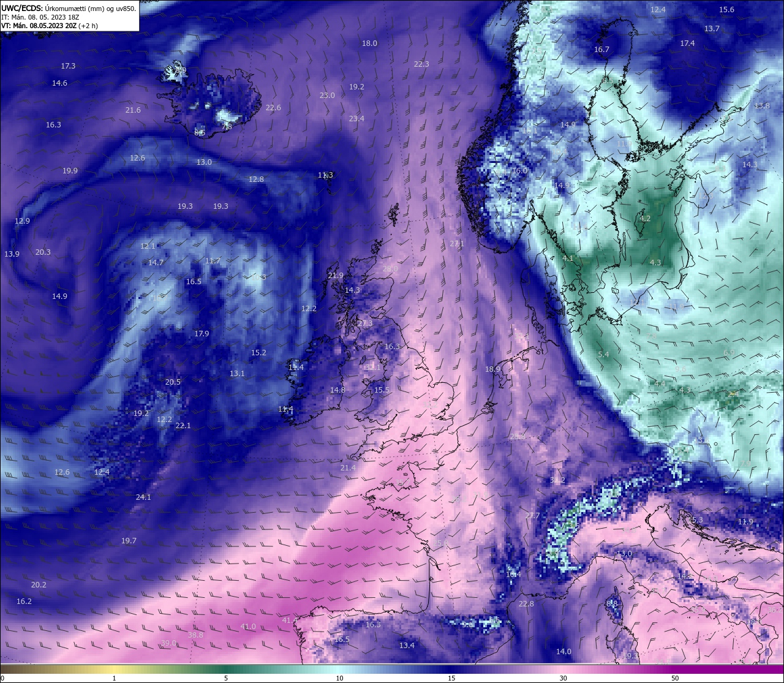Click the 20.5 value label
The height and width of the screenshot is (683, 784).
(173, 382)
